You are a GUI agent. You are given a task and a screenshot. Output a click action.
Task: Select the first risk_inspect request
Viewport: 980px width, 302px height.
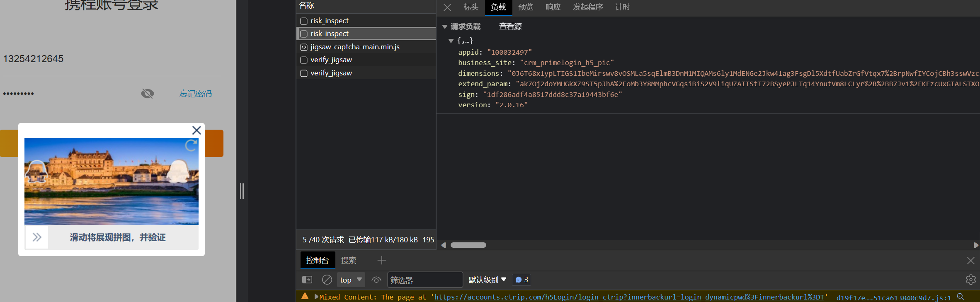pos(366,21)
